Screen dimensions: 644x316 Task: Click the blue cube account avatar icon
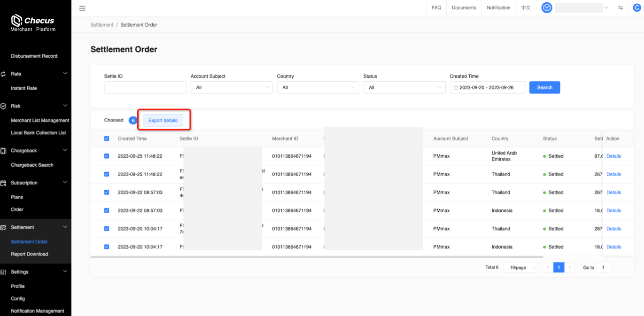point(547,8)
